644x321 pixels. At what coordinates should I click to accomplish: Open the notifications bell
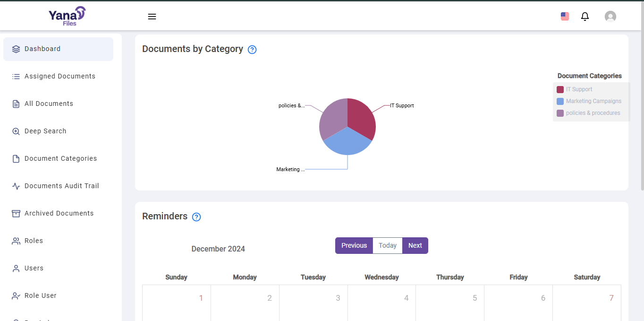click(585, 17)
